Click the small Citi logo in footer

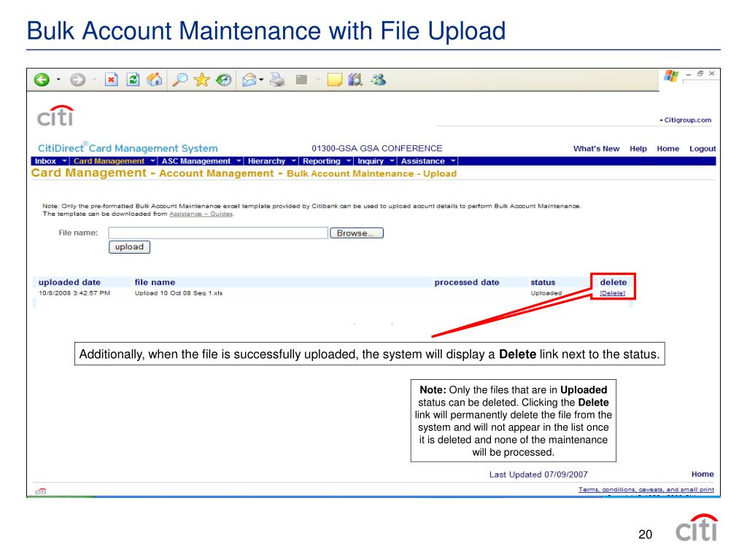coord(41,491)
